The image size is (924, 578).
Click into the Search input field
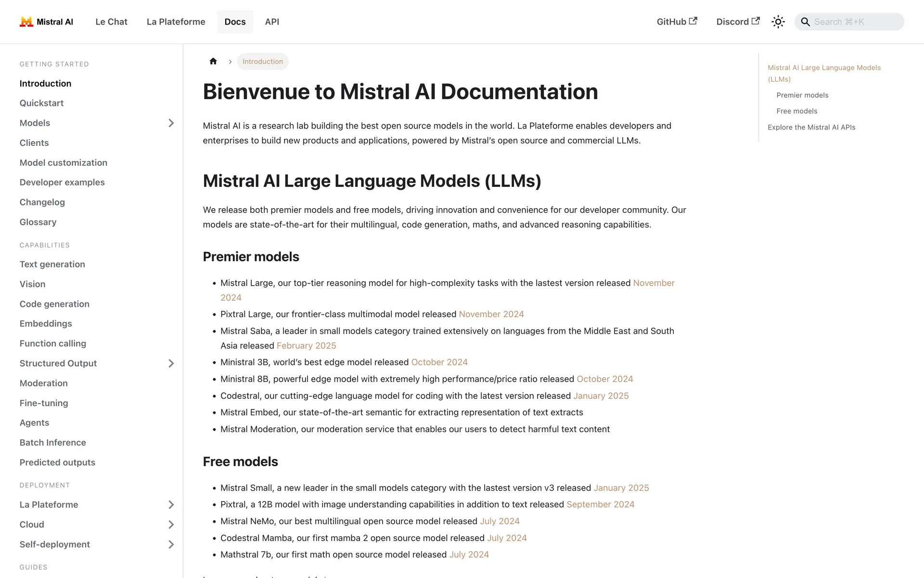tap(857, 22)
